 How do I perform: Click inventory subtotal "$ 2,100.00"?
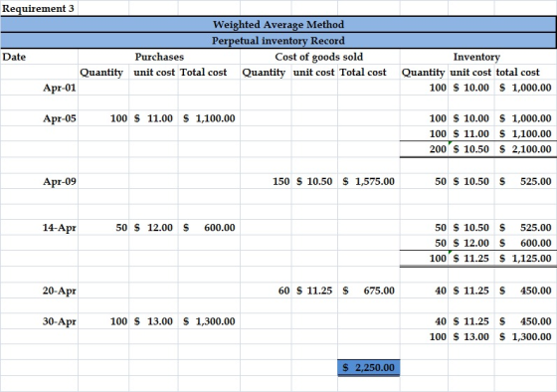[525, 149]
